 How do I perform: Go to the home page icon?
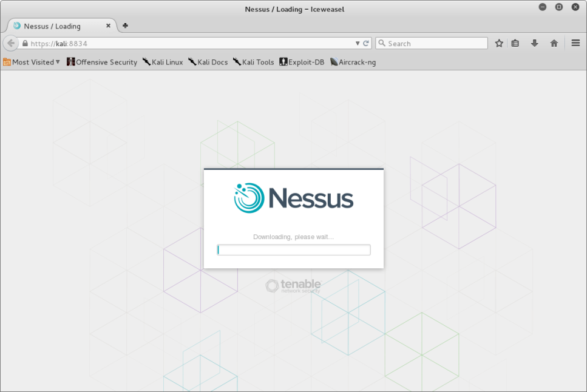554,44
